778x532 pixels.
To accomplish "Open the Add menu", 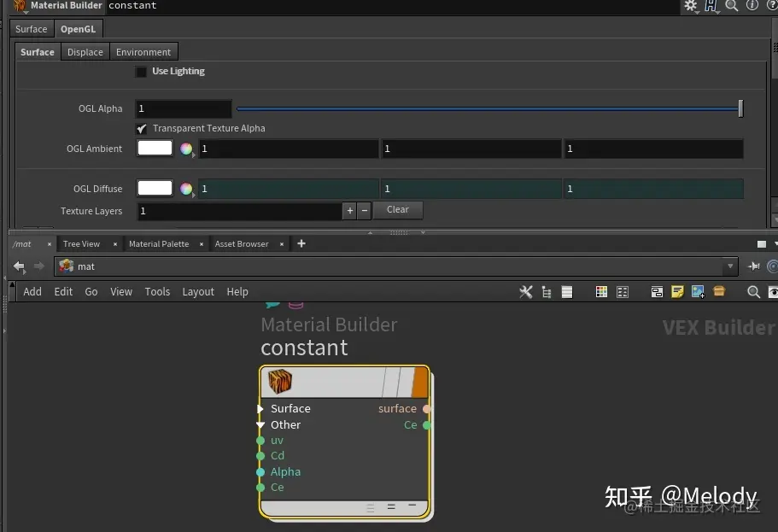I will tap(32, 292).
